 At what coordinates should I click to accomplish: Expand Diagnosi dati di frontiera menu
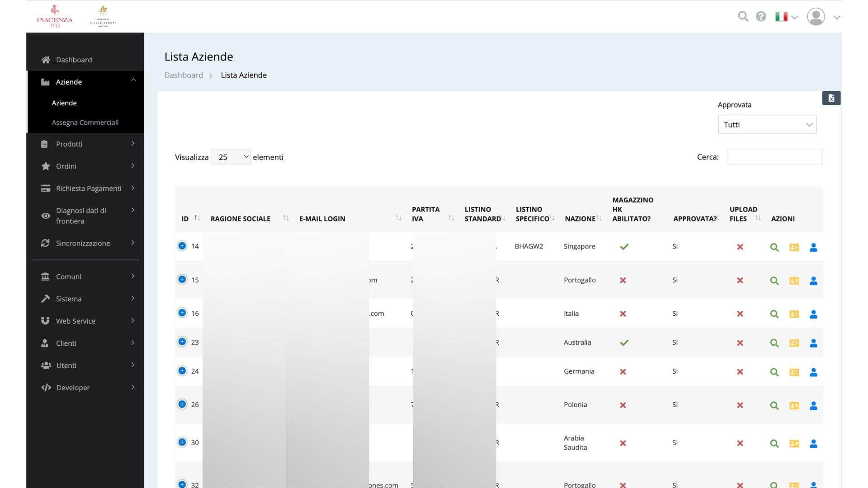[85, 216]
